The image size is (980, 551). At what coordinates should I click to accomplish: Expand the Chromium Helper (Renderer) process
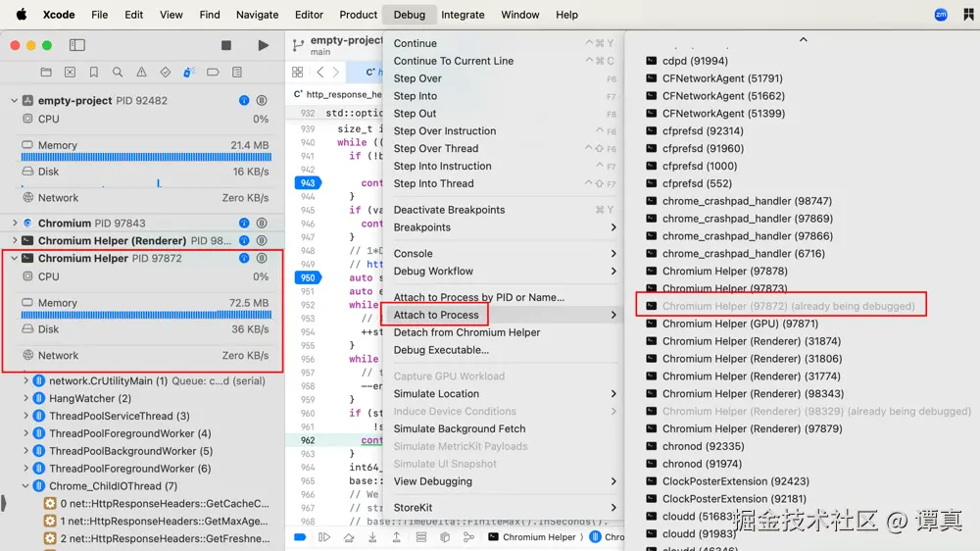pos(15,241)
